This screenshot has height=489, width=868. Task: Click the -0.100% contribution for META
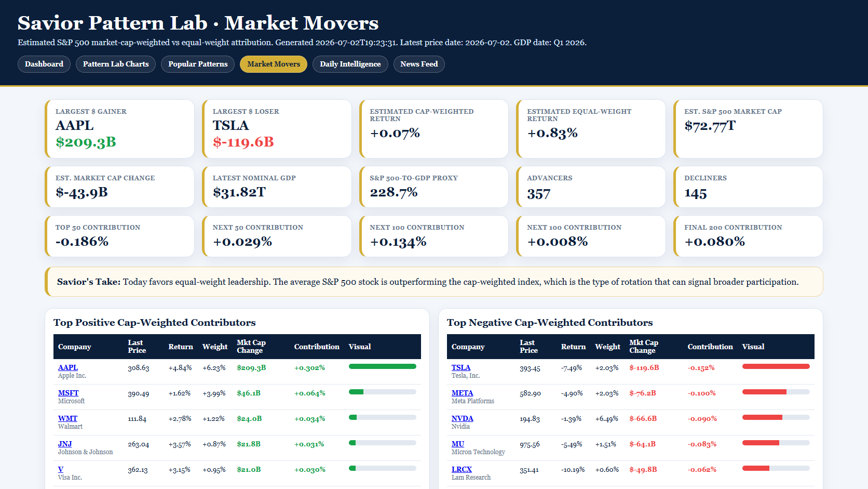pos(702,393)
